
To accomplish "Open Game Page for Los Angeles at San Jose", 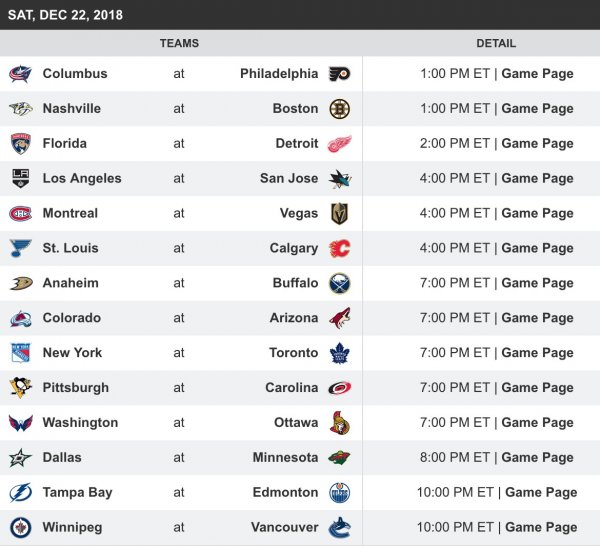I will tap(537, 179).
